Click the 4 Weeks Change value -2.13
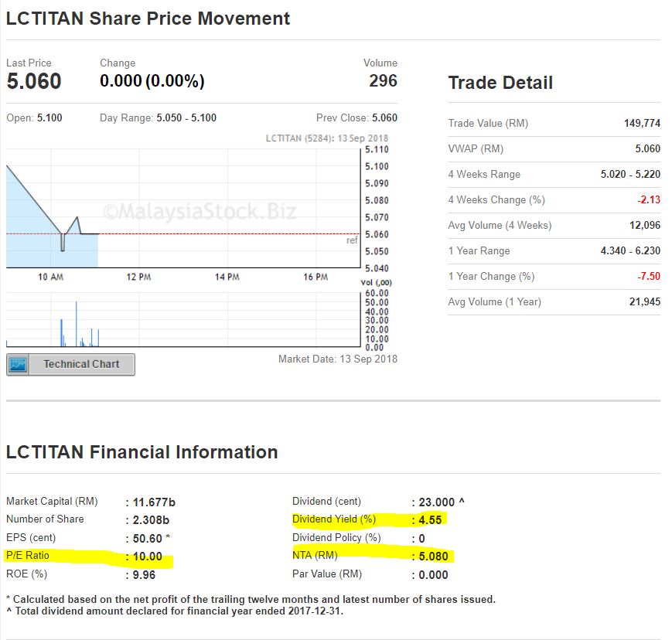Image resolution: width=672 pixels, height=640 pixels. [649, 199]
